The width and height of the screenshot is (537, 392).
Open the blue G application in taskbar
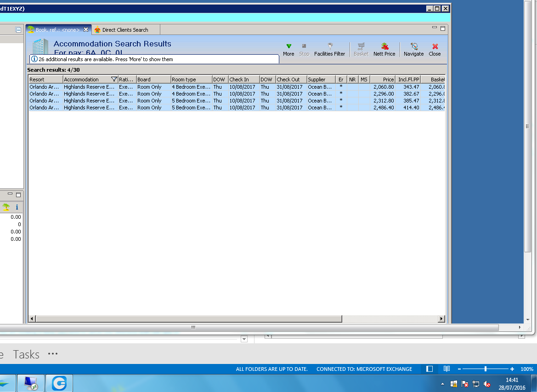click(59, 383)
